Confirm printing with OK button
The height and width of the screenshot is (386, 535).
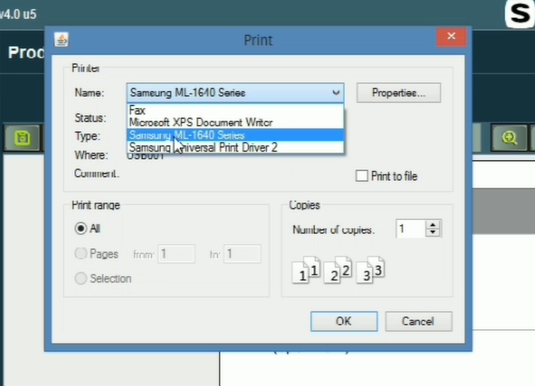[344, 321]
